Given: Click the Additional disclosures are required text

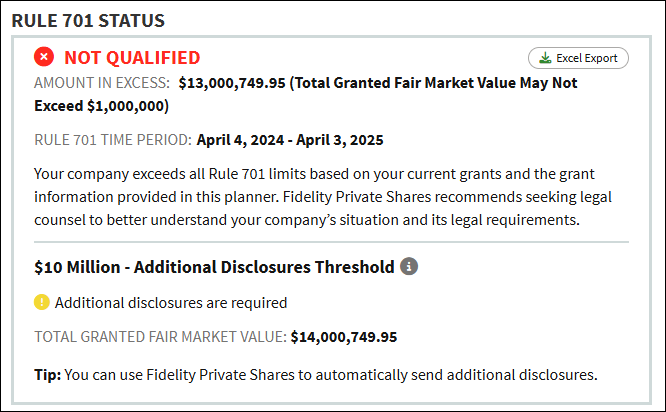Looking at the screenshot, I should 171,303.
